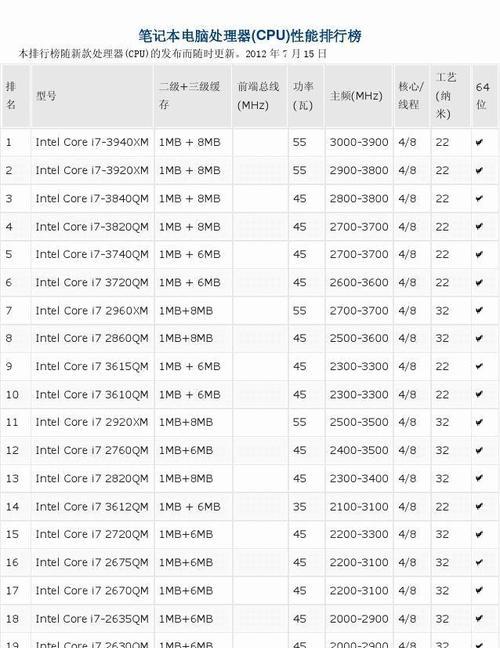
Task: Click frequency value 2600-3600
Action: coord(359,283)
